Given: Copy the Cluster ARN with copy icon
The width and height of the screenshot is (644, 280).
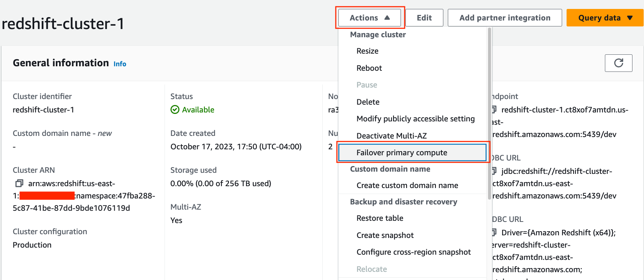Looking at the screenshot, I should [x=19, y=183].
